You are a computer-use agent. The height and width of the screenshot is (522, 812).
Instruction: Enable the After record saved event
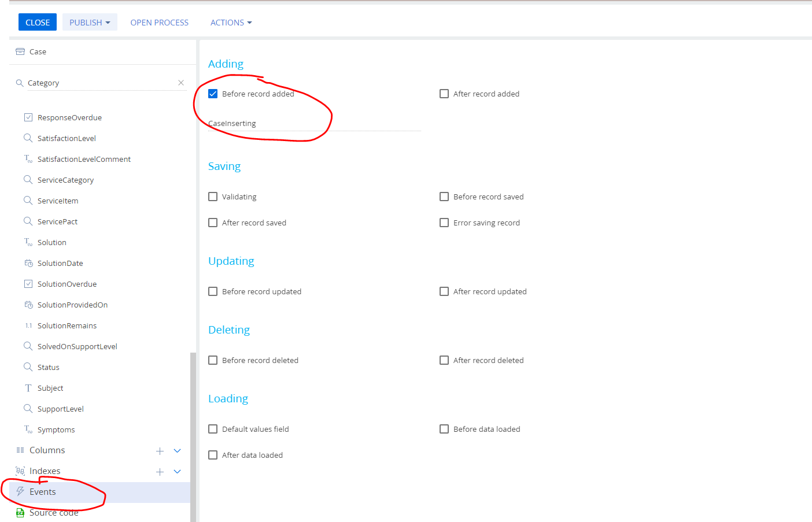[213, 223]
